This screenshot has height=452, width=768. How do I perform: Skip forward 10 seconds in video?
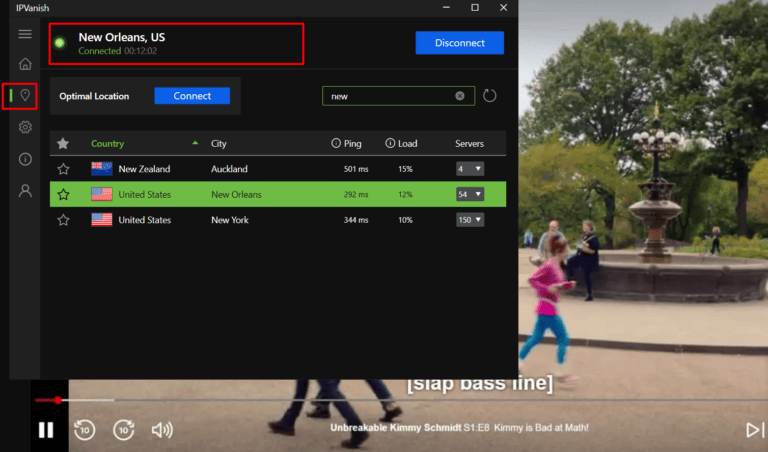click(x=123, y=430)
